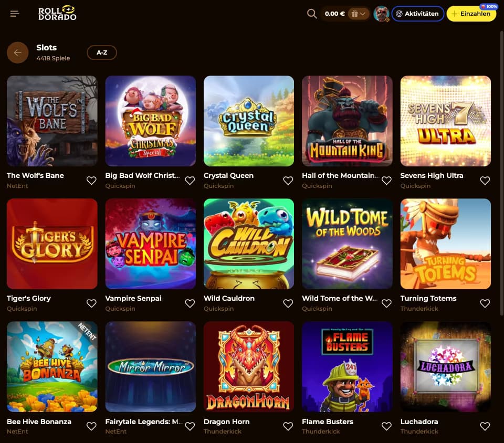504x443 pixels.
Task: Click the Roll Dorado logo
Action: [58, 13]
